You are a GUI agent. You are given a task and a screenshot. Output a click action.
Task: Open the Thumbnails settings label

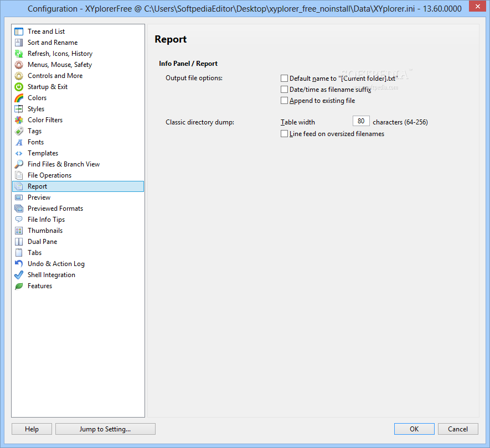coord(45,231)
